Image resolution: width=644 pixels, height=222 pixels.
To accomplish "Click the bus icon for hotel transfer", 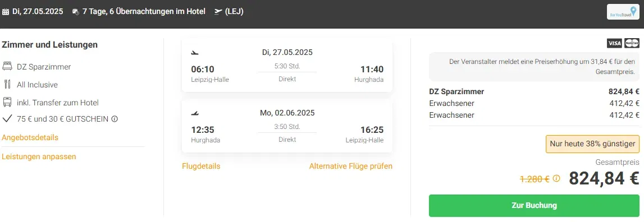I will pos(7,102).
